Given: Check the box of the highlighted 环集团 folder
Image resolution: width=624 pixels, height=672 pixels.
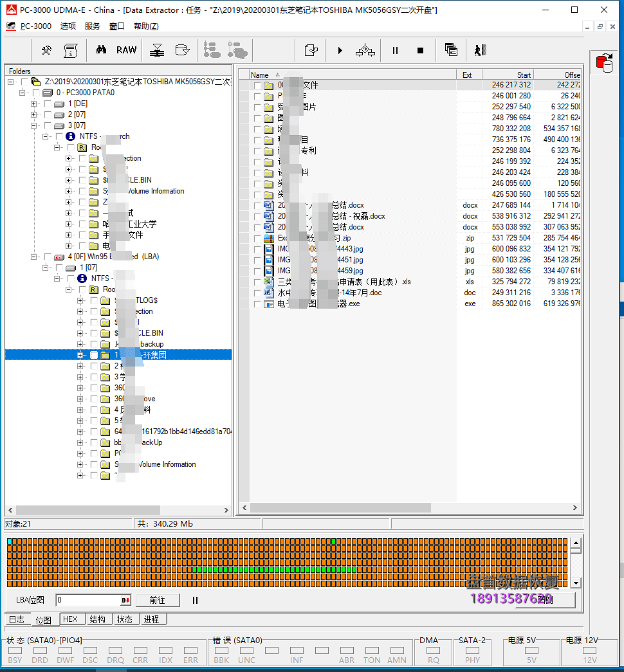Looking at the screenshot, I should pos(94,355).
